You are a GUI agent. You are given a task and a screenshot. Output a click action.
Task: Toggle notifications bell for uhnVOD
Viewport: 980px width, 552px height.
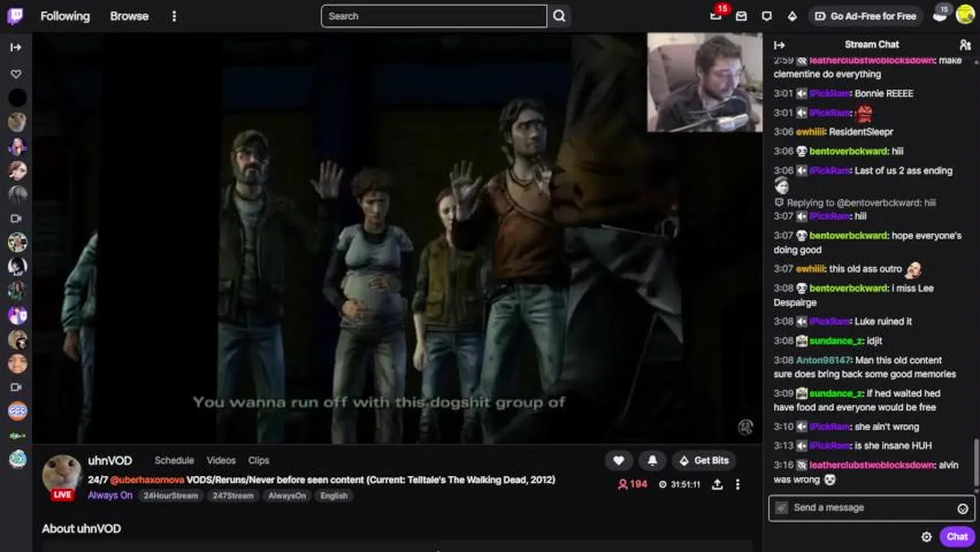[653, 461]
